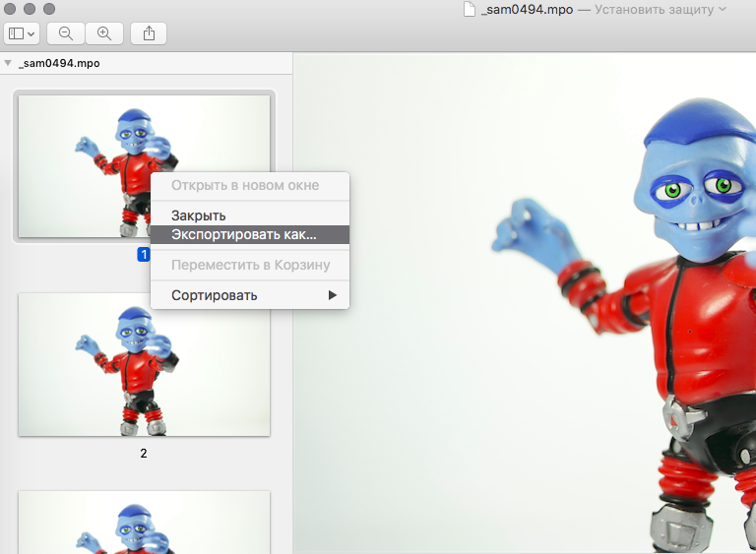756x554 pixels.
Task: Select the second page thumbnail
Action: [x=144, y=364]
